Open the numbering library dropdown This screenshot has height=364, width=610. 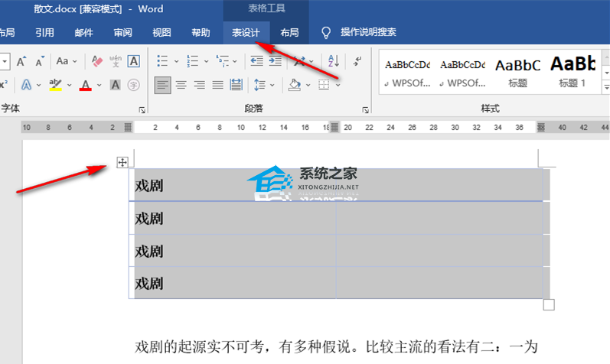tap(206, 61)
